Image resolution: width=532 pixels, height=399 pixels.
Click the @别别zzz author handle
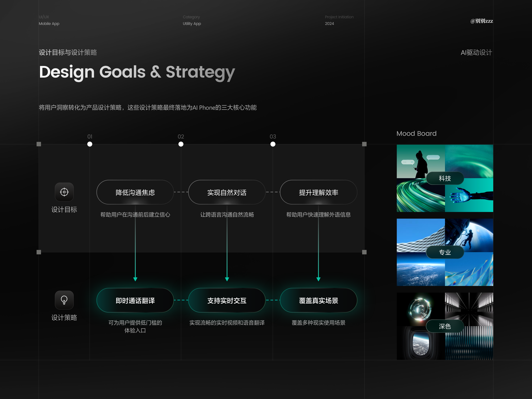(481, 21)
